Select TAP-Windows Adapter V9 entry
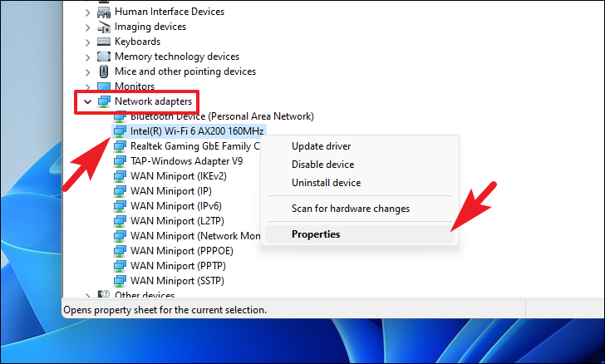Viewport: 605px width, 364px height. [x=186, y=161]
